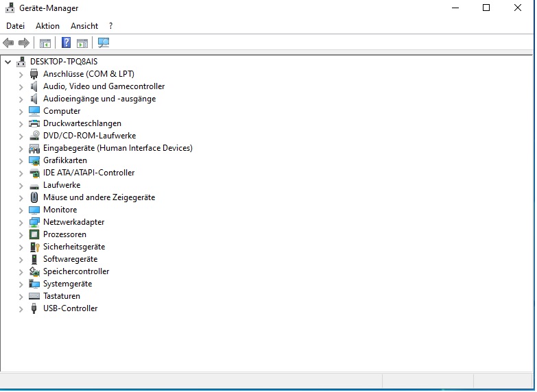Open the ? help menu

click(x=110, y=26)
